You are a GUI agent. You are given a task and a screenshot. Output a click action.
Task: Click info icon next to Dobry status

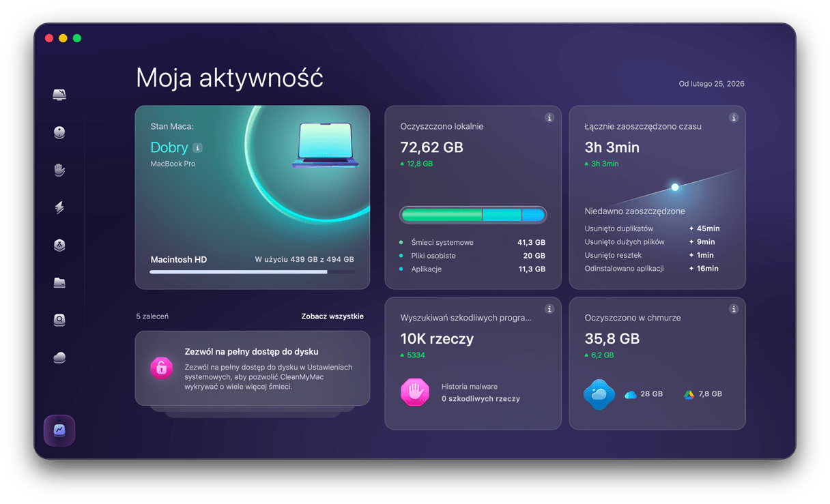[197, 148]
